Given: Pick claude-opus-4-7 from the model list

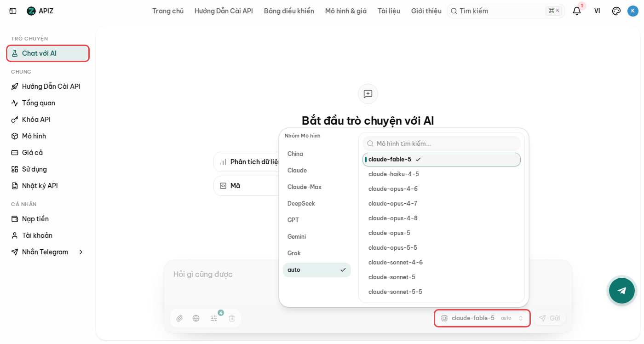Looking at the screenshot, I should click(x=442, y=204).
